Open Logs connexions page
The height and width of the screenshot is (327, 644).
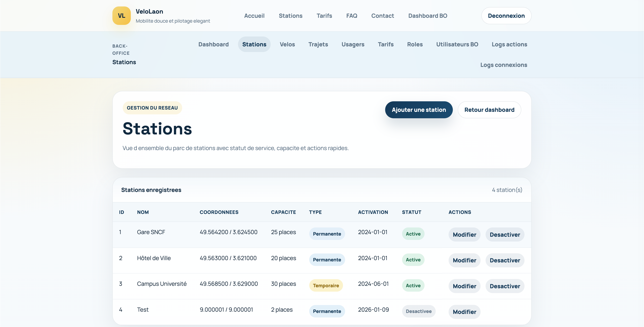504,65
